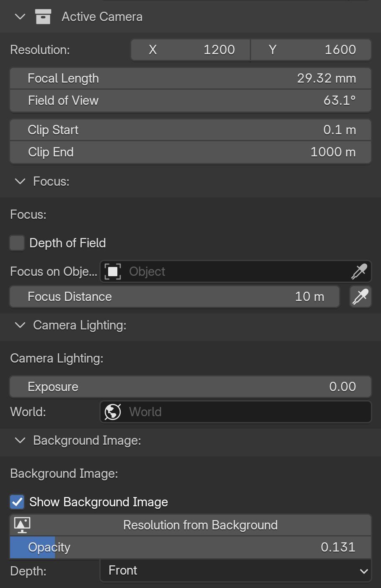
Task: Click the Resolution Y value field
Action: [311, 50]
